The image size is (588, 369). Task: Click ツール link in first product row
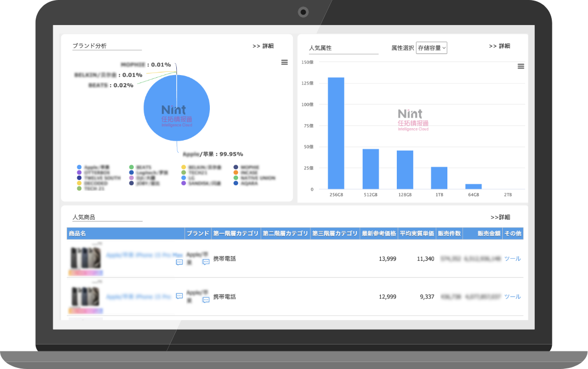pyautogui.click(x=512, y=259)
